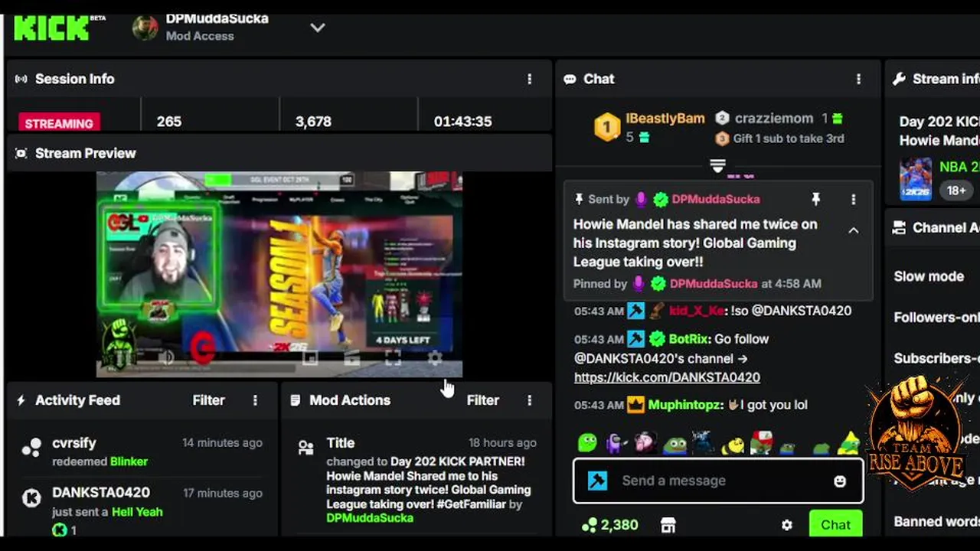Click the 3,678 follower count
The image size is (980, 551).
pyautogui.click(x=313, y=122)
